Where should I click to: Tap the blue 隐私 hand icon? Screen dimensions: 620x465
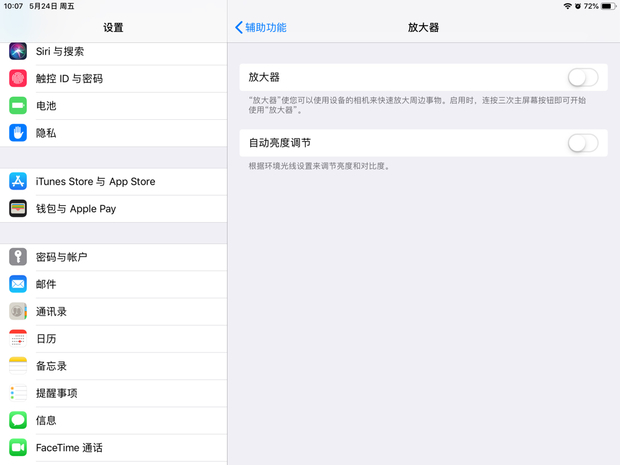pos(18,133)
